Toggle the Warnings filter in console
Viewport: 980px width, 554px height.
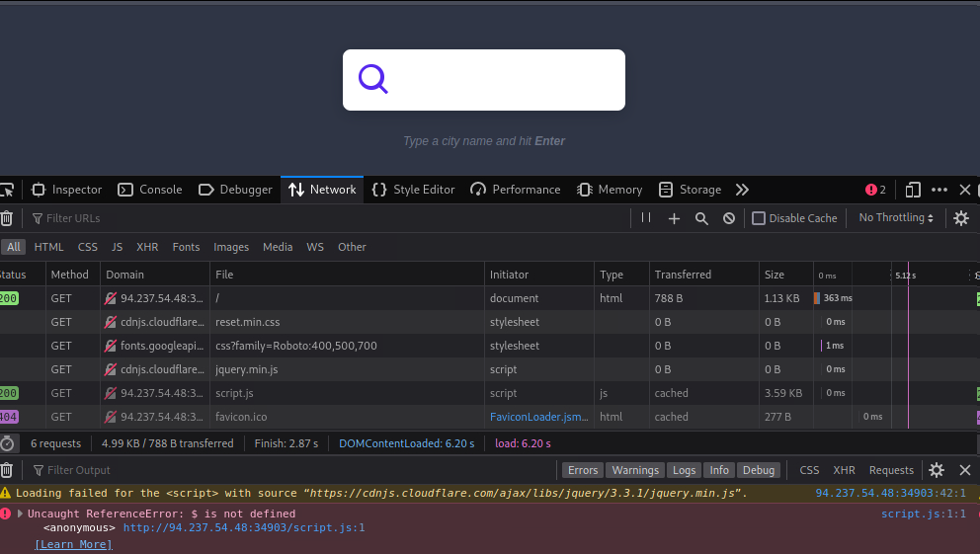coord(634,470)
